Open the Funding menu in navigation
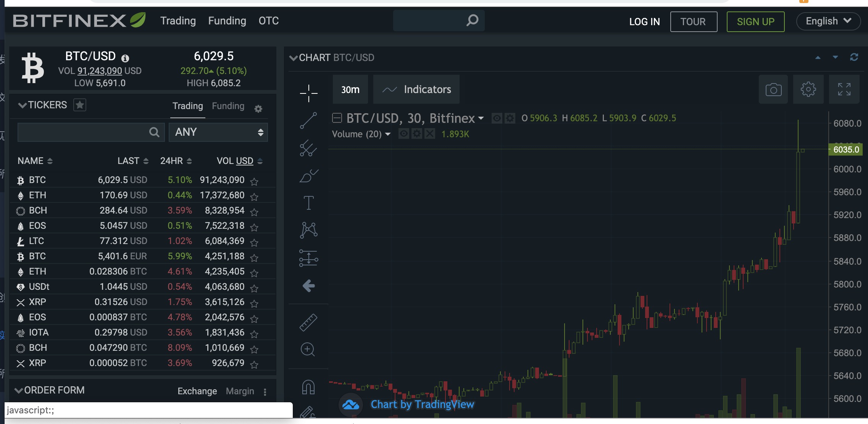The width and height of the screenshot is (868, 424). [x=227, y=21]
